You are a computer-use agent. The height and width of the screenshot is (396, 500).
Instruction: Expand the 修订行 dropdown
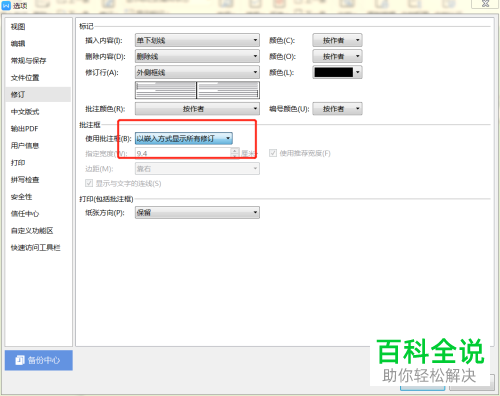click(197, 72)
